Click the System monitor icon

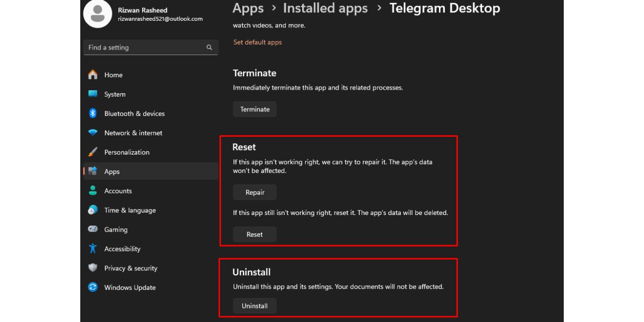(93, 94)
